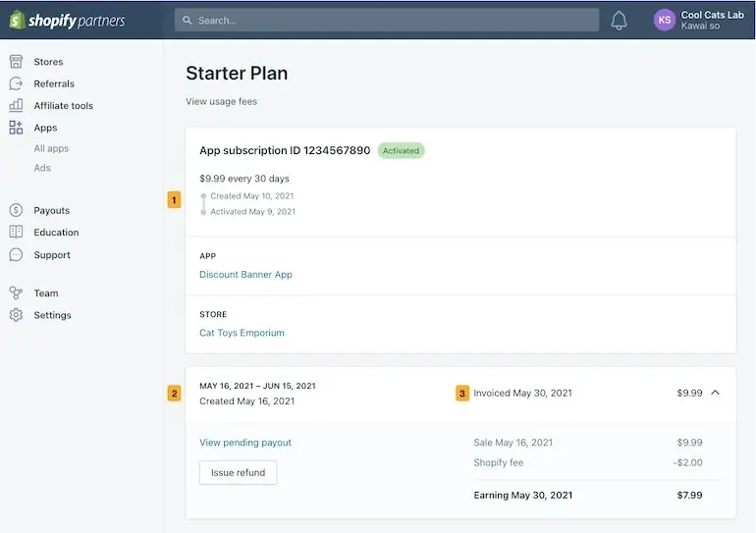Click the Referrals arrow icon
Screen dimensions: 756x533
pos(16,83)
